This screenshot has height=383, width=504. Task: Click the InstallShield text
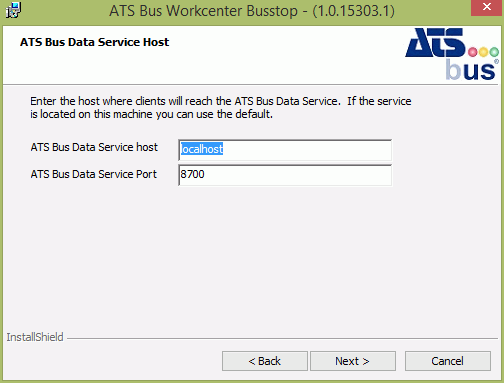(x=35, y=337)
